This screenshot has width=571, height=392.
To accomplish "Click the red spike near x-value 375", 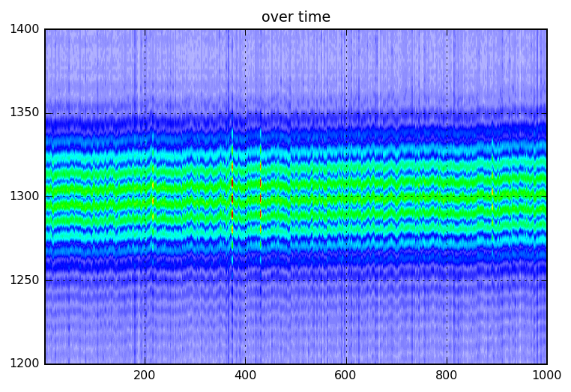I will click(x=232, y=199).
